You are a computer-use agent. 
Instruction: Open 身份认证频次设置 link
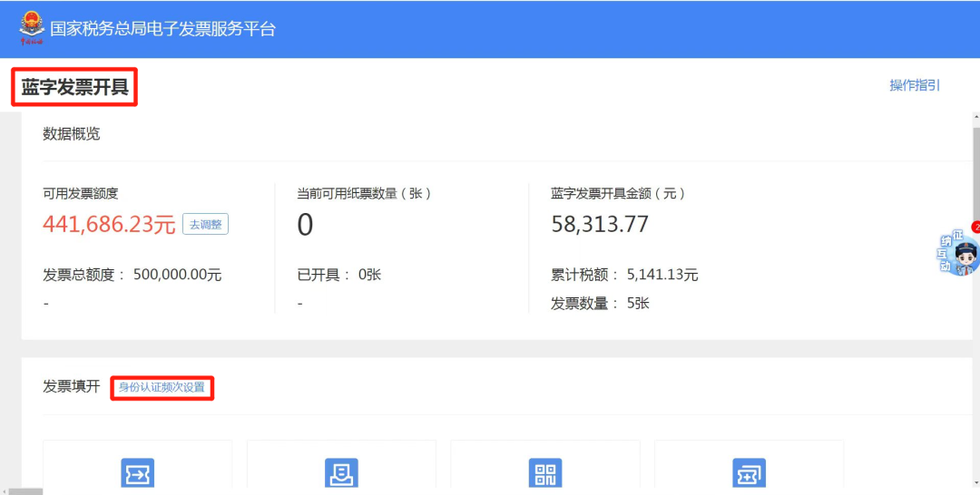tap(162, 388)
